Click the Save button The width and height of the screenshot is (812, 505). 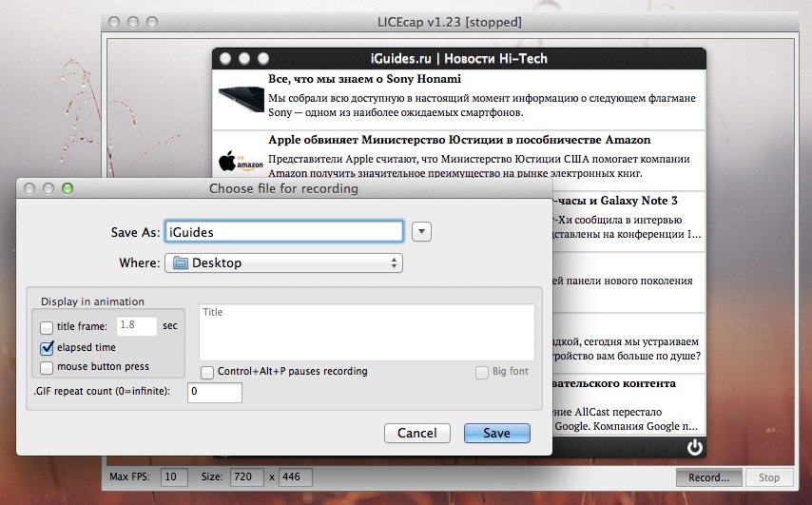(497, 433)
